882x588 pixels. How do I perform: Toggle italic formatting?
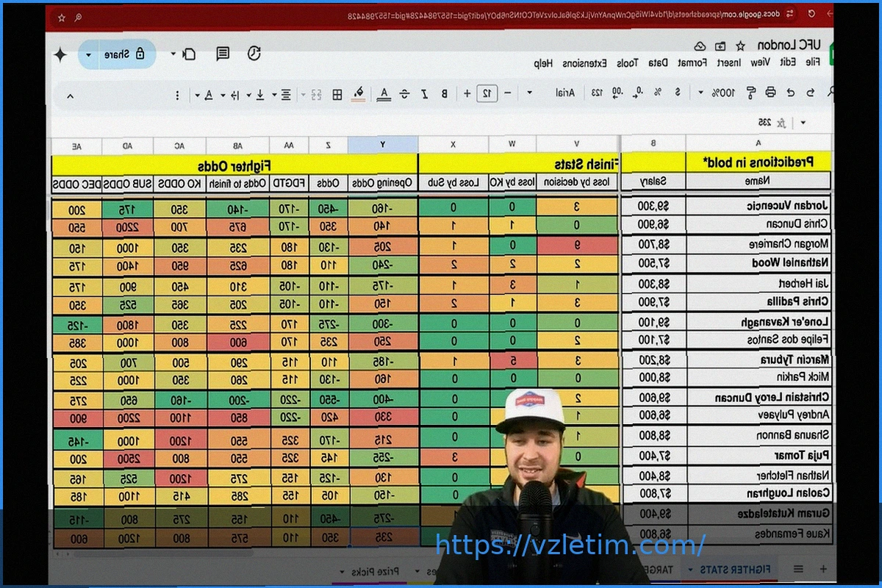click(x=424, y=93)
